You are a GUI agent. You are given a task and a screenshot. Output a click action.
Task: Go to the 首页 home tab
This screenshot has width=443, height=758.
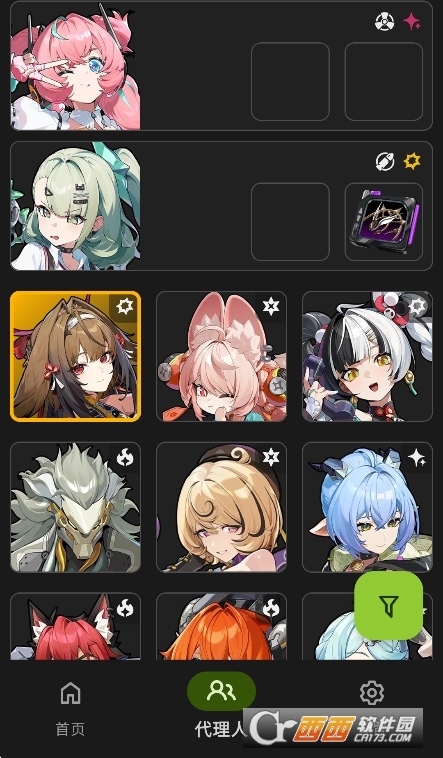[x=71, y=709]
